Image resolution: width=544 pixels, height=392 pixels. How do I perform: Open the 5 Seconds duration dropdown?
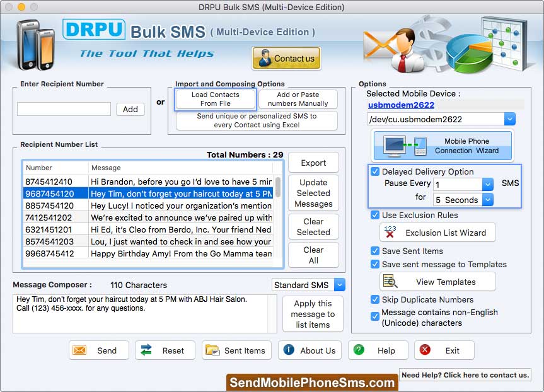click(x=488, y=200)
